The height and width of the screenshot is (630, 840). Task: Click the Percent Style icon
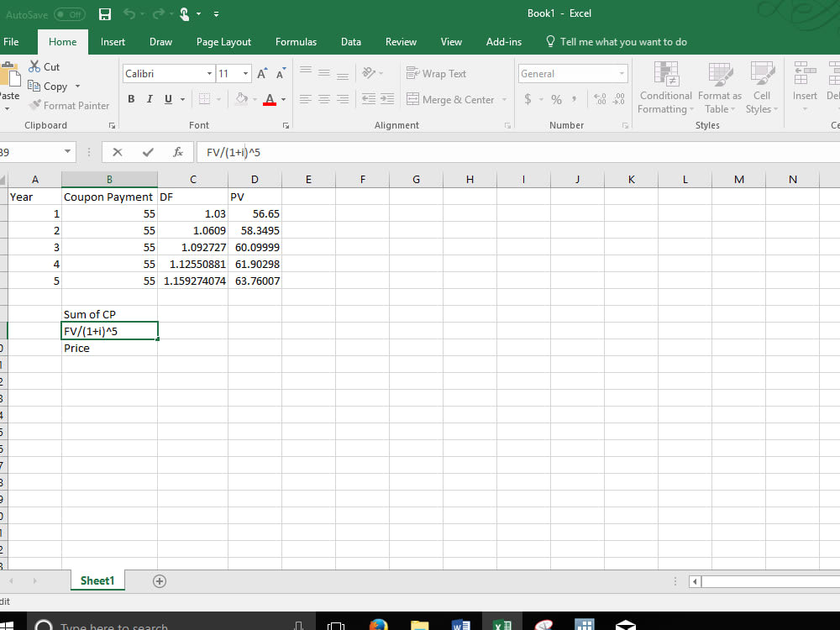555,99
